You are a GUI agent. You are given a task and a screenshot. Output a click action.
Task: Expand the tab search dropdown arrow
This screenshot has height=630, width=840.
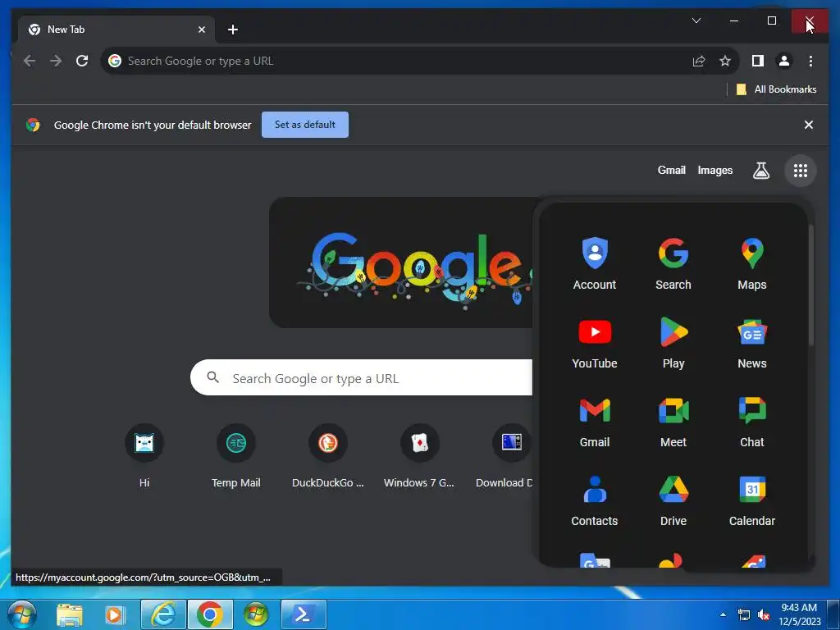click(696, 21)
